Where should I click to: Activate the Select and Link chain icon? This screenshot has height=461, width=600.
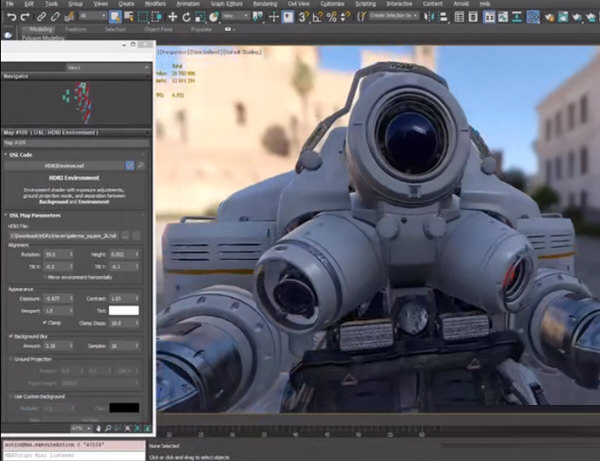(41, 17)
